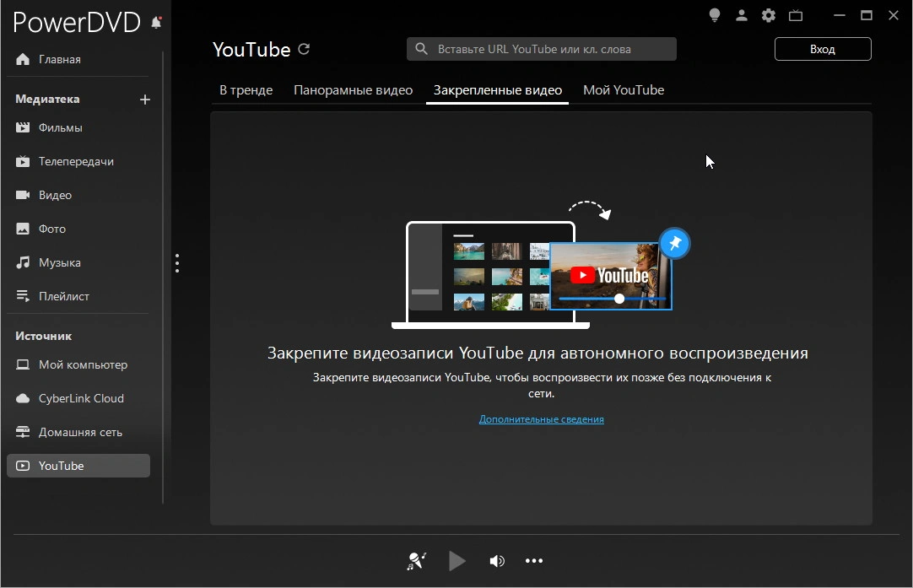Click the Вход sign-in button
The width and height of the screenshot is (913, 588).
pyautogui.click(x=823, y=49)
